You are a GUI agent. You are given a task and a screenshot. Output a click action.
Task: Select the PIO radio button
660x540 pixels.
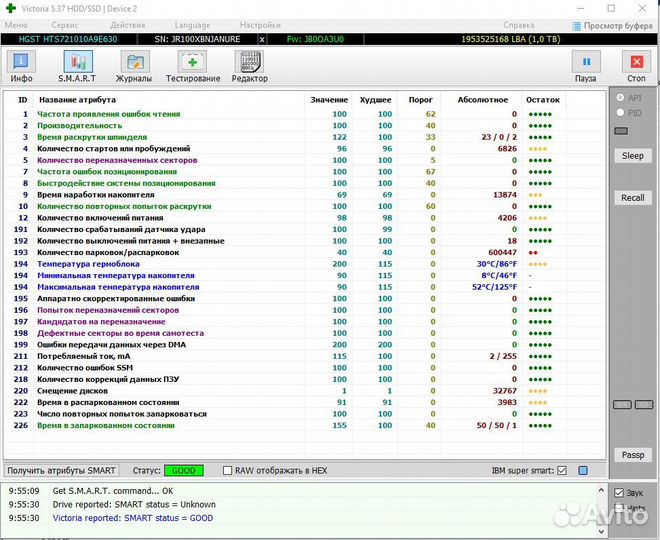(x=621, y=113)
